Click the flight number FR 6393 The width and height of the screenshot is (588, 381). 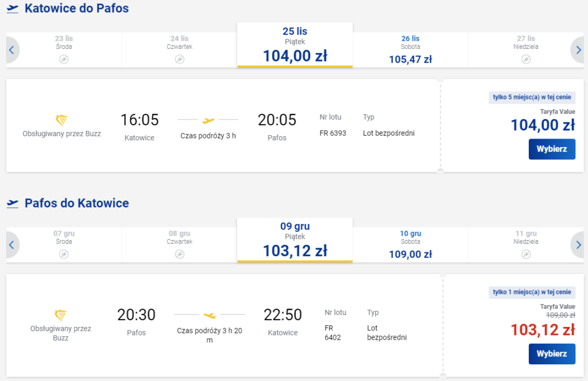click(332, 133)
